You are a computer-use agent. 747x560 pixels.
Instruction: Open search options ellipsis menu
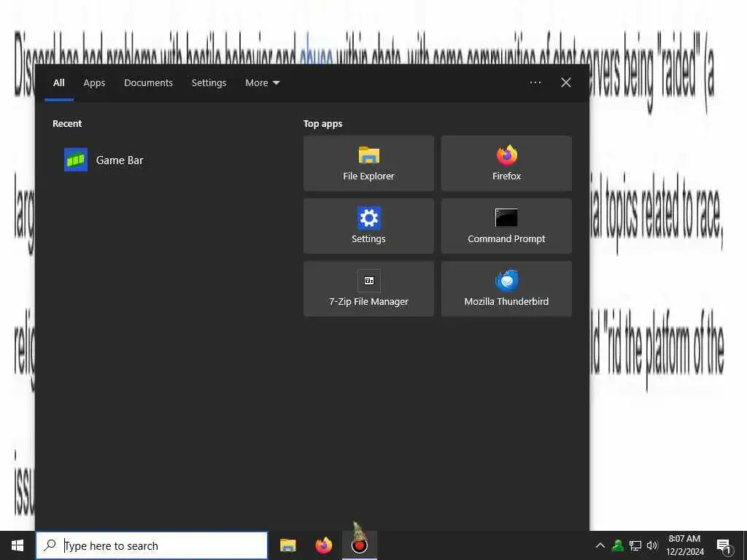tap(535, 83)
